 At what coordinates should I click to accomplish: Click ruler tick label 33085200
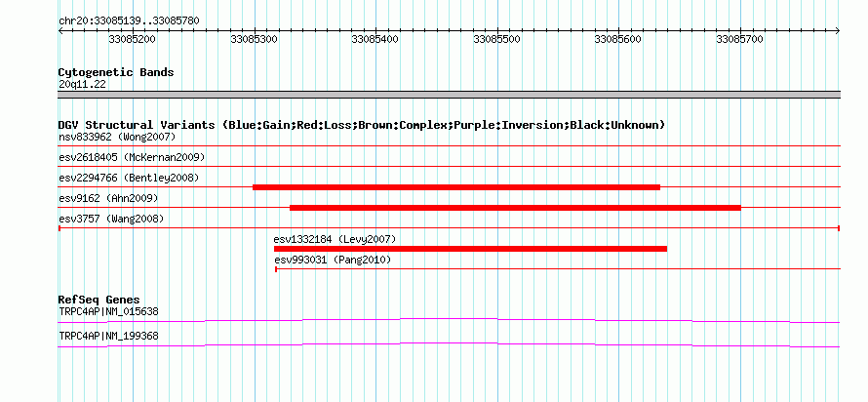[x=133, y=39]
